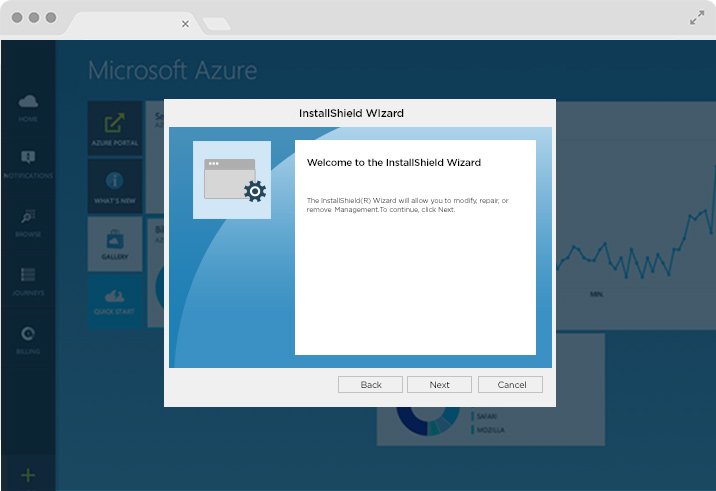This screenshot has width=716, height=491.
Task: Open Notifications icon in Azure sidebar
Action: [28, 158]
